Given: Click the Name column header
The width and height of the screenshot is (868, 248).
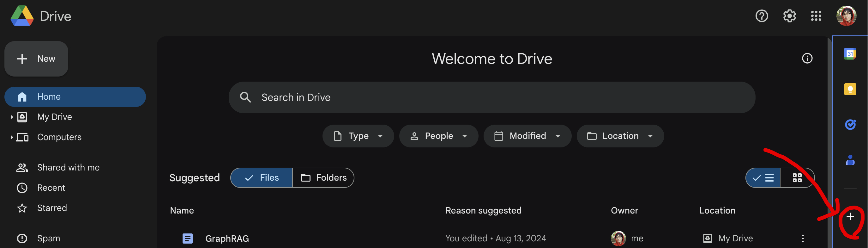Looking at the screenshot, I should [182, 211].
